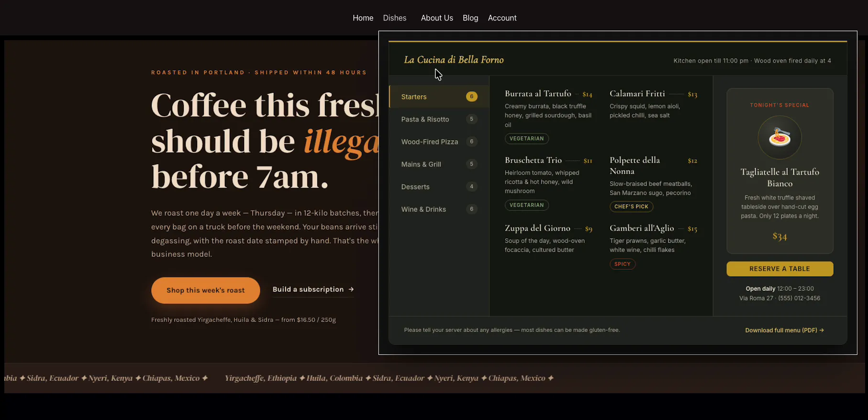Viewport: 868px width, 420px height.
Task: Select the Polpette della Nonna dish
Action: [x=634, y=166]
